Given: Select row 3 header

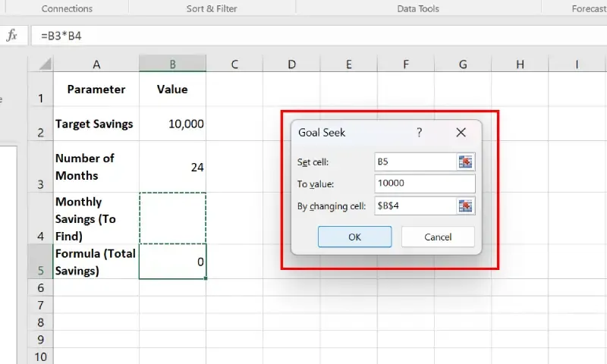Looking at the screenshot, I should coord(41,167).
